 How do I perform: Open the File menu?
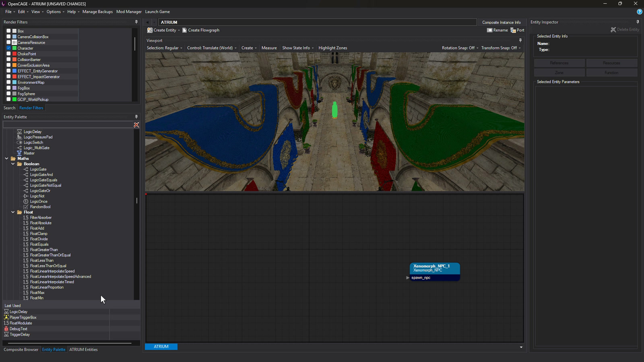coord(10,12)
